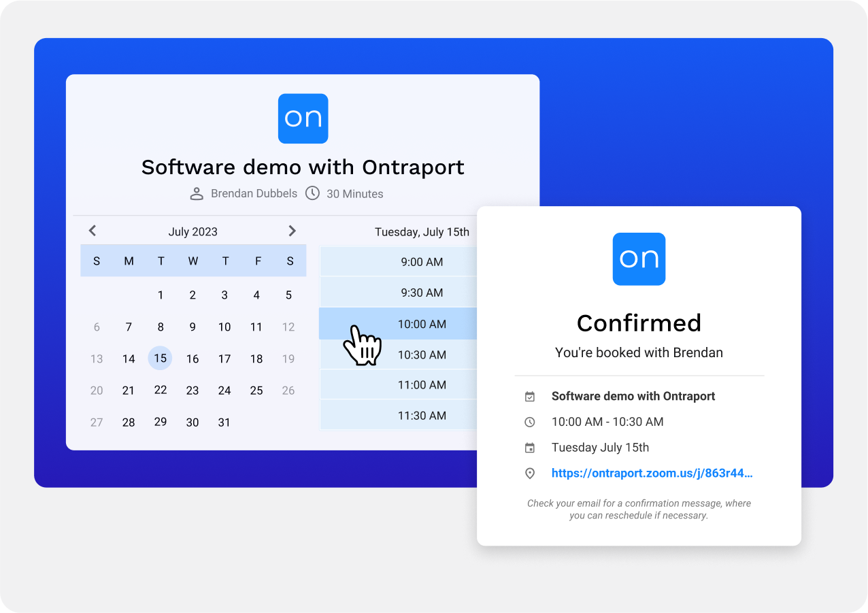Viewport: 868px width, 613px height.
Task: Select the 10:00 AM time slot
Action: [x=398, y=324]
